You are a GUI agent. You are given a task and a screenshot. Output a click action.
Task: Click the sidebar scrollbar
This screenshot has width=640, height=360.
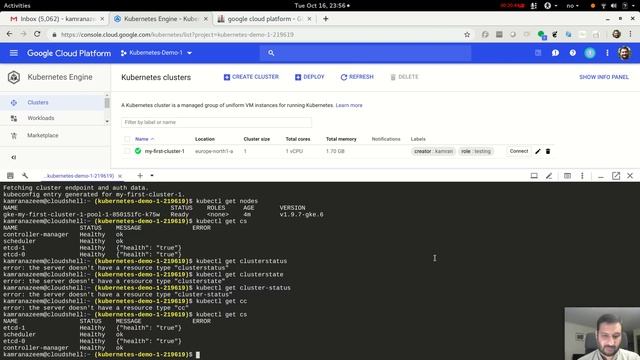tap(107, 102)
